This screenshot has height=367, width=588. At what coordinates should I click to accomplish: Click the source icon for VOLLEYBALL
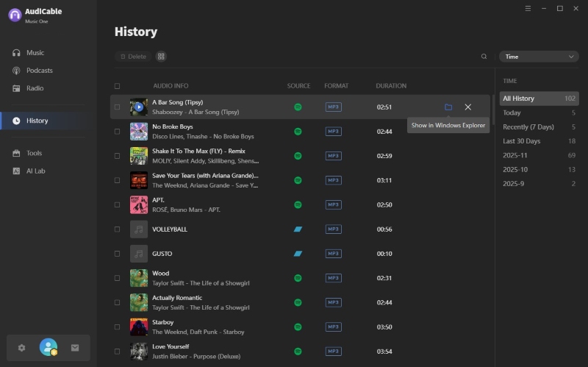click(298, 229)
